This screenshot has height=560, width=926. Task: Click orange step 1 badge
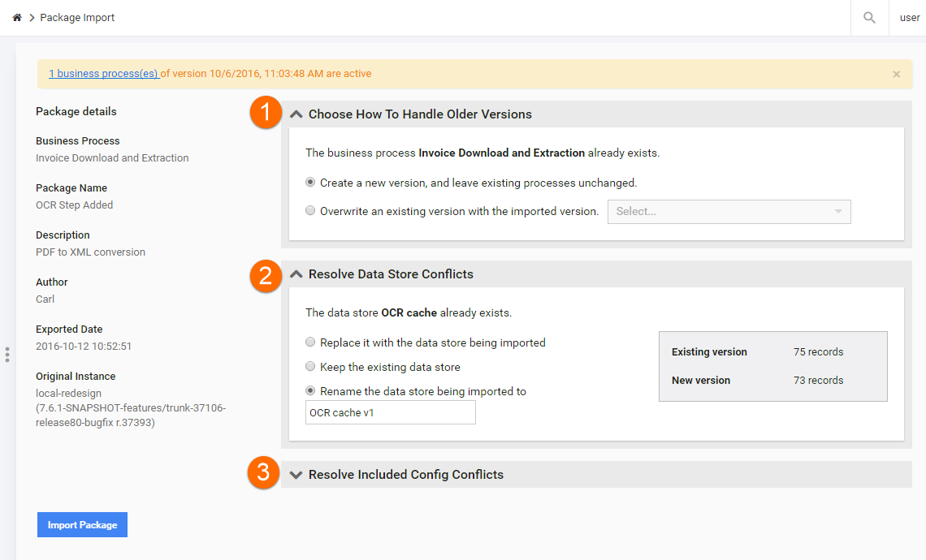pos(265,112)
